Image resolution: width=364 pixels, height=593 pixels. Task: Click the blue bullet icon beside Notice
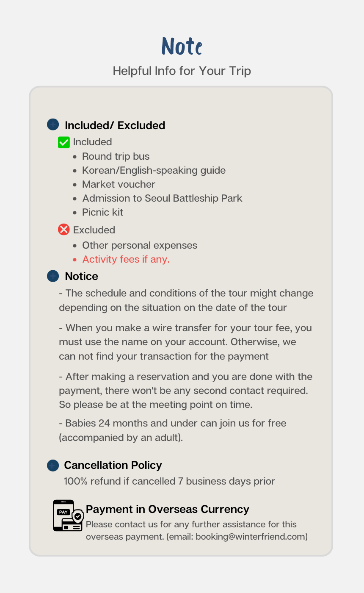(x=53, y=276)
